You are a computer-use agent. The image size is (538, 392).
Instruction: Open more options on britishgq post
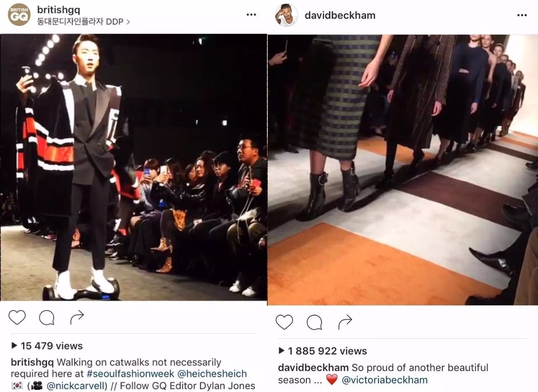coord(251,15)
